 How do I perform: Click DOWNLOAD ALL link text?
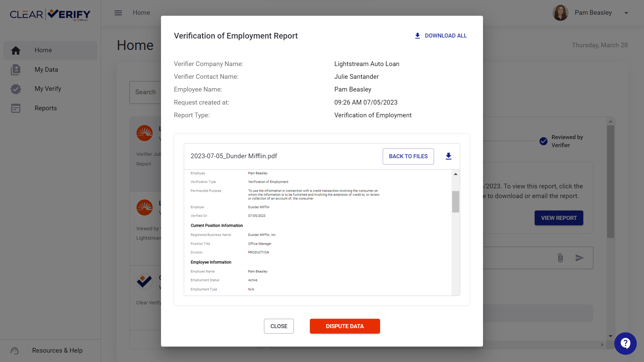click(x=446, y=36)
